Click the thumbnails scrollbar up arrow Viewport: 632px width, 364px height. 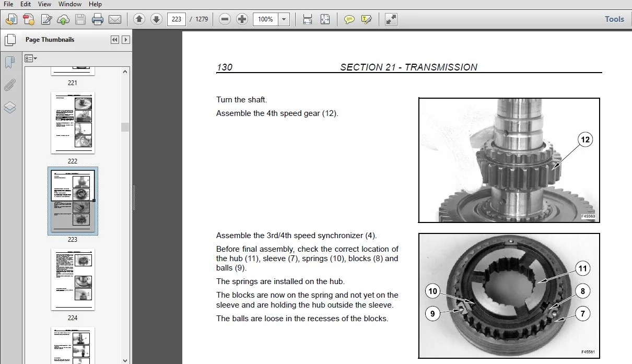point(125,72)
